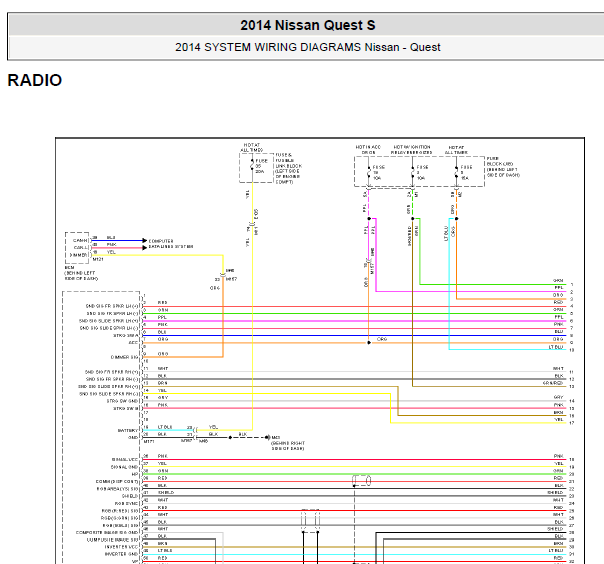The image size is (604, 564).
Task: Click the 'INVERTER VCC' pin label
Action: tap(121, 547)
